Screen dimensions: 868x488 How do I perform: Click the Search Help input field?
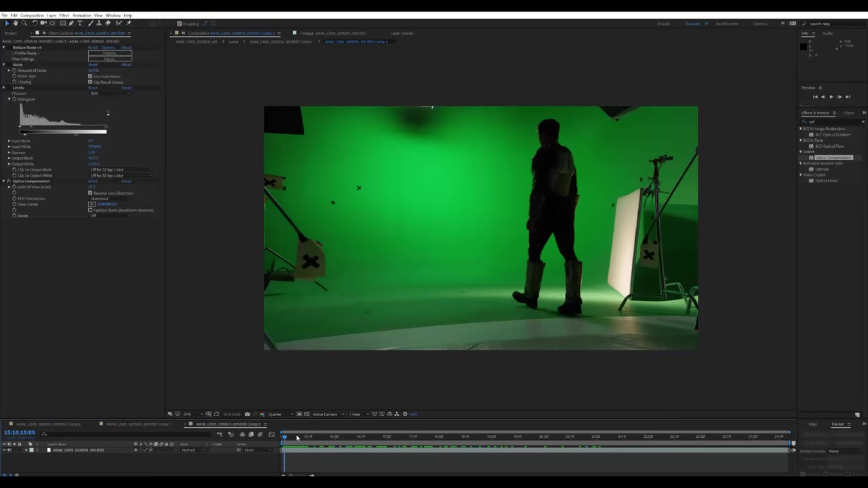pyautogui.click(x=833, y=24)
